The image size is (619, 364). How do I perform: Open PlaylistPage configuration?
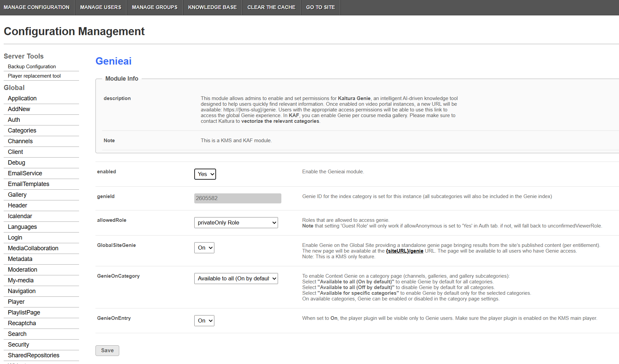pyautogui.click(x=24, y=312)
